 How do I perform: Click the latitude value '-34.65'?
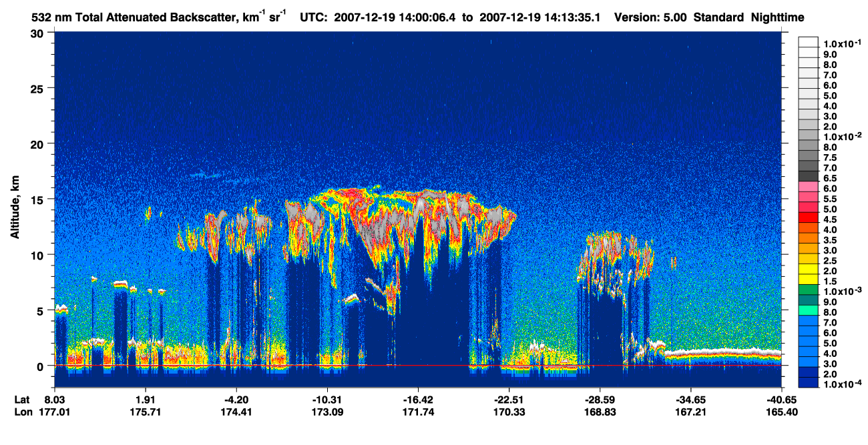(690, 400)
